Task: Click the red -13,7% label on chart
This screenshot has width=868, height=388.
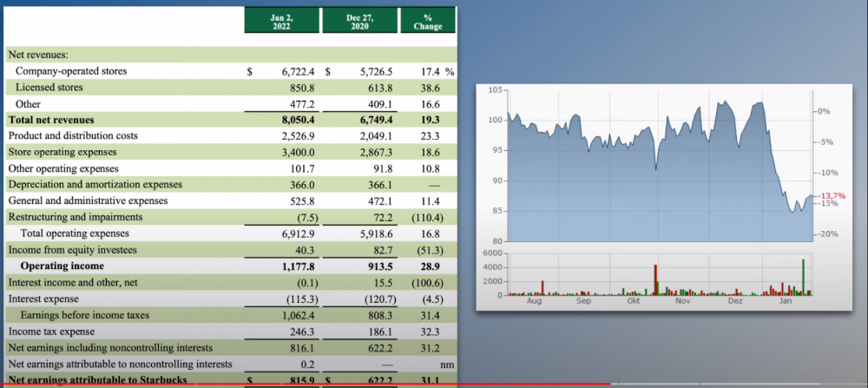Action: 832,196
